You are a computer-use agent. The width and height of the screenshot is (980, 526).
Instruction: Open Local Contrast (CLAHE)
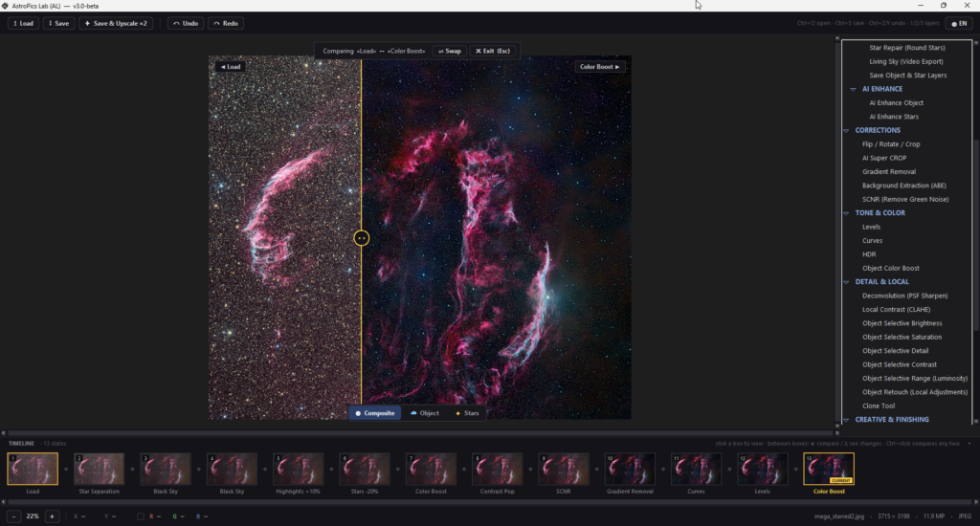coord(896,309)
